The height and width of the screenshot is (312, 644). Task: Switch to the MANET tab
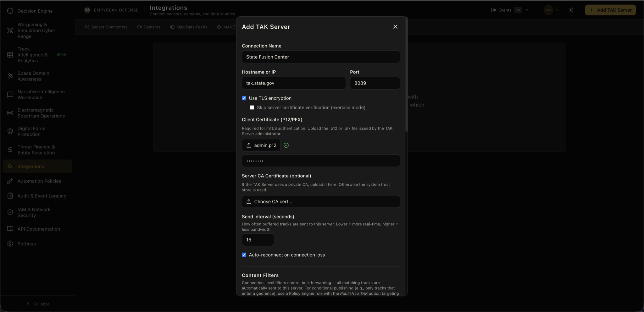226,27
